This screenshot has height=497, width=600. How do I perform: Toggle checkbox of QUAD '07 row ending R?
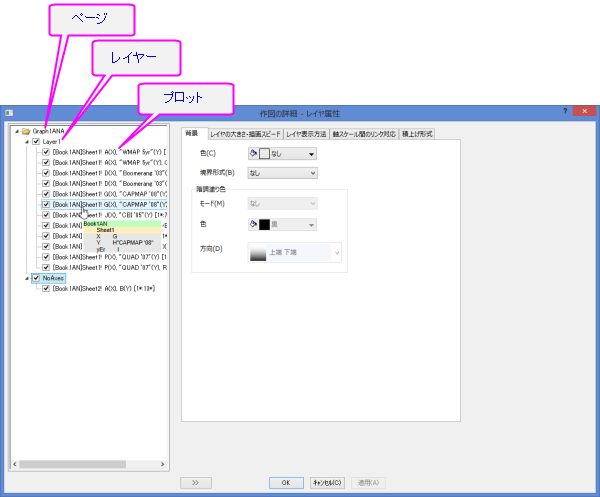coord(46,267)
